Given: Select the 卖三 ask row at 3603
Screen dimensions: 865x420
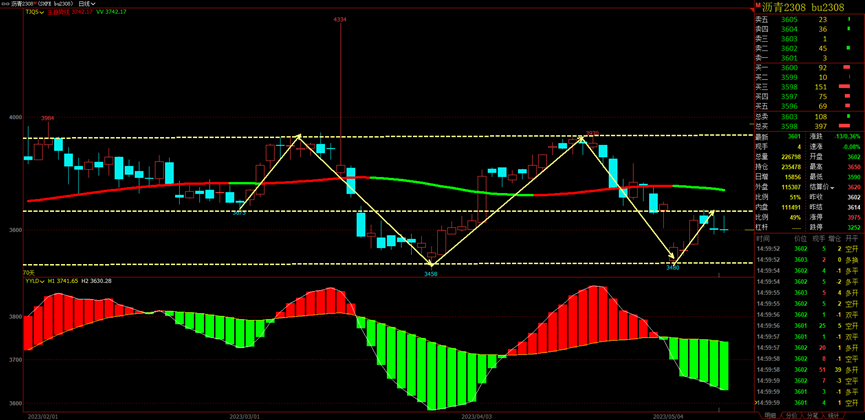Looking at the screenshot, I should pos(809,39).
